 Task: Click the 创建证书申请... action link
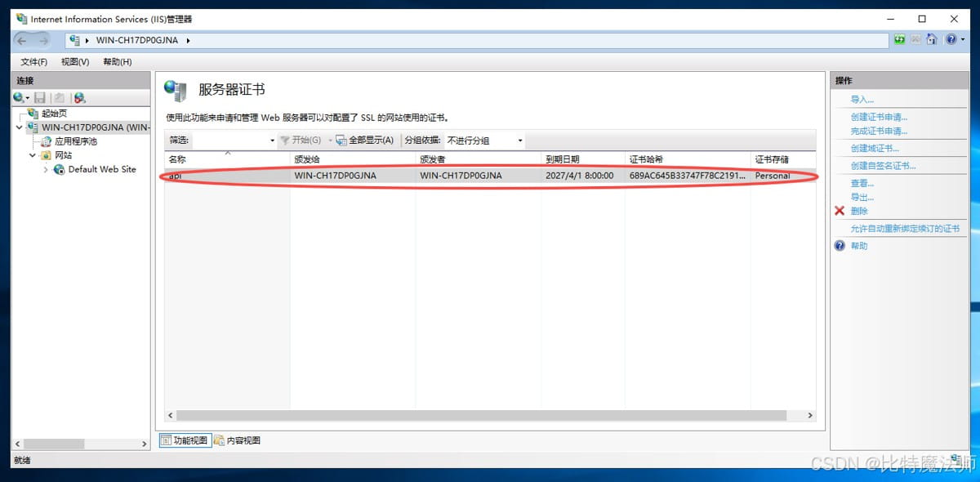pyautogui.click(x=880, y=117)
